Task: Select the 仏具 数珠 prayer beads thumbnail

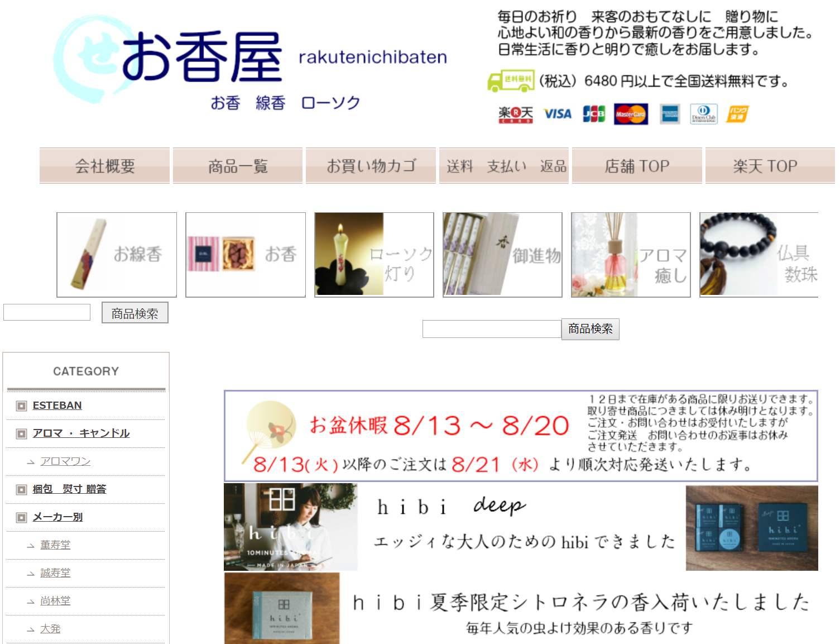Action: [x=759, y=255]
